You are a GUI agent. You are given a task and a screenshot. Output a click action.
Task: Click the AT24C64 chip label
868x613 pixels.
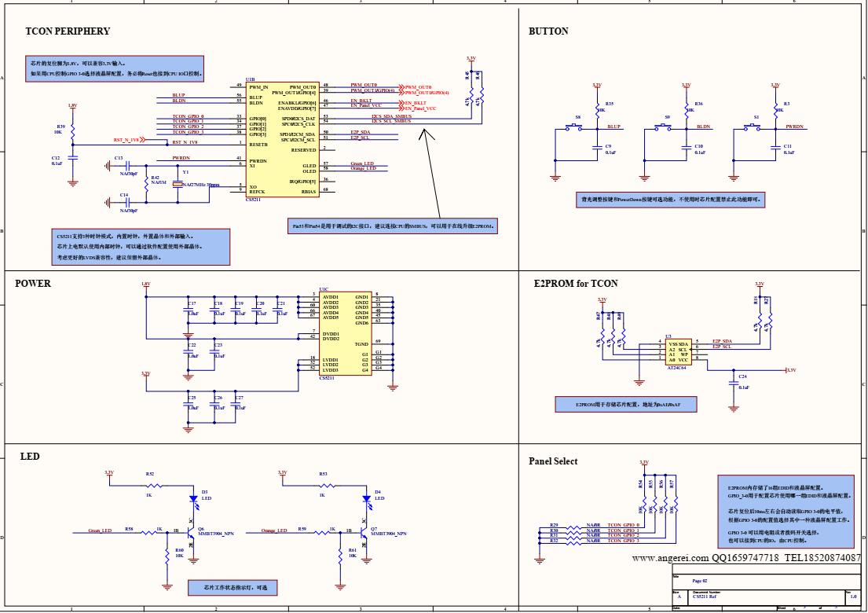click(x=676, y=368)
